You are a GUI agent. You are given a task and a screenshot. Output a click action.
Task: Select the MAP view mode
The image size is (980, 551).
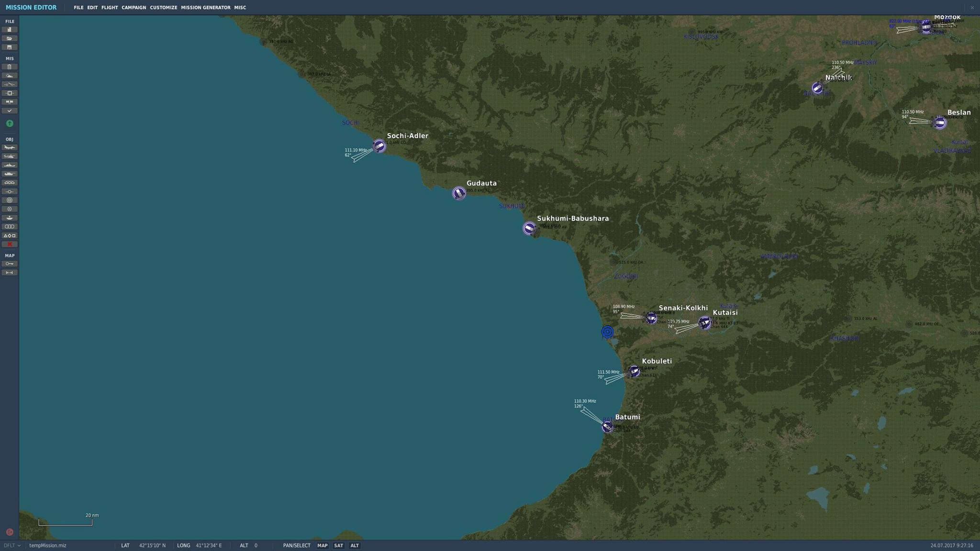pos(322,545)
